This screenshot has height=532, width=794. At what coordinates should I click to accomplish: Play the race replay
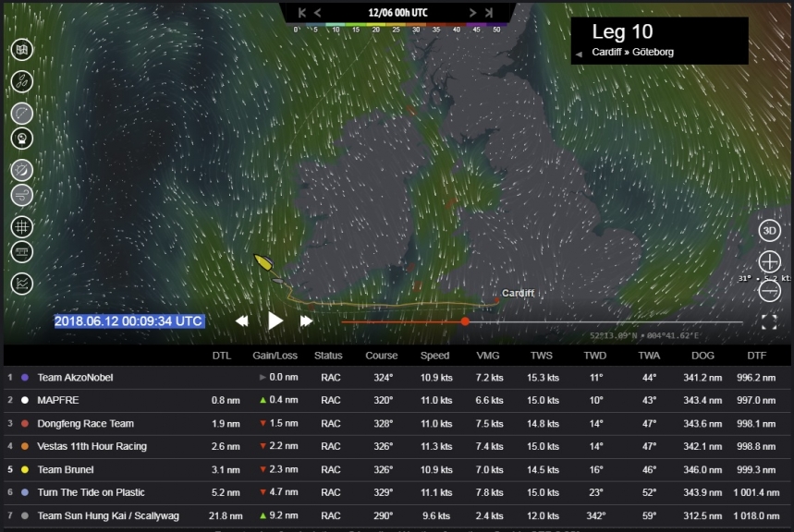[x=275, y=320]
